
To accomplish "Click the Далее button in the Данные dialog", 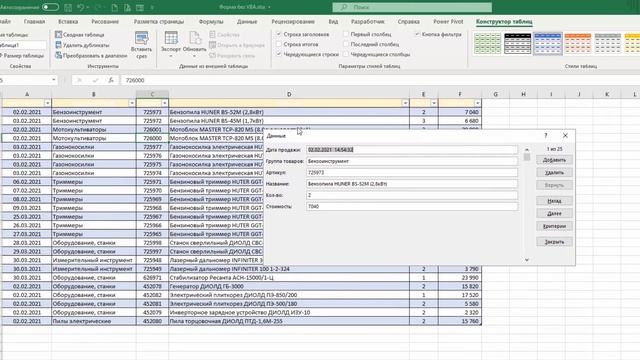I will pos(554,213).
